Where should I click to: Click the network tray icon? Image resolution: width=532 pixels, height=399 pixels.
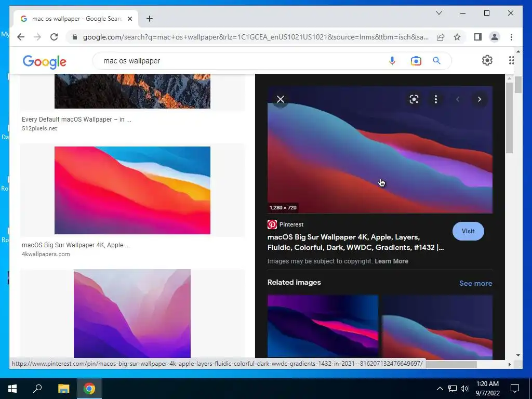click(x=453, y=389)
